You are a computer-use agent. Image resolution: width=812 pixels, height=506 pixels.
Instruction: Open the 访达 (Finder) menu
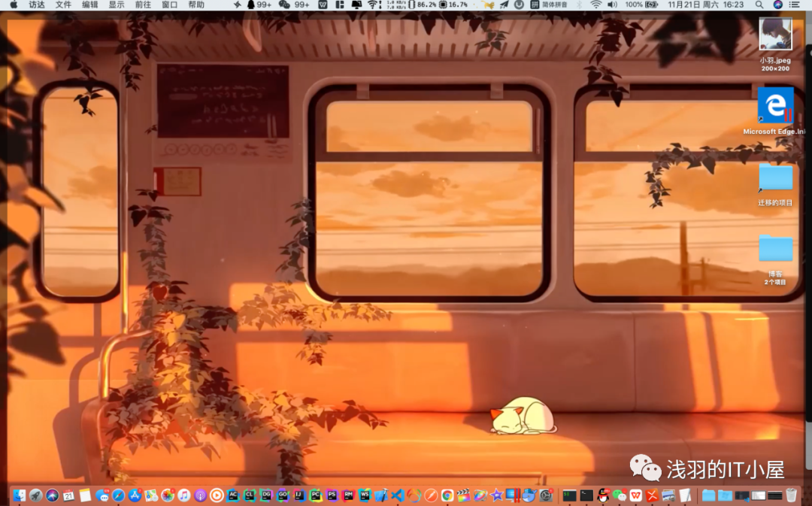(37, 5)
